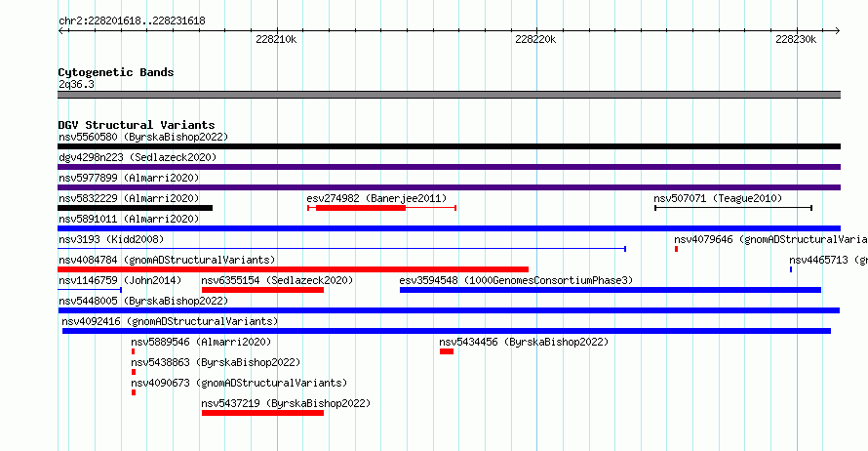Select the short black nsv5832229 bar
The image size is (868, 451).
[x=135, y=208]
